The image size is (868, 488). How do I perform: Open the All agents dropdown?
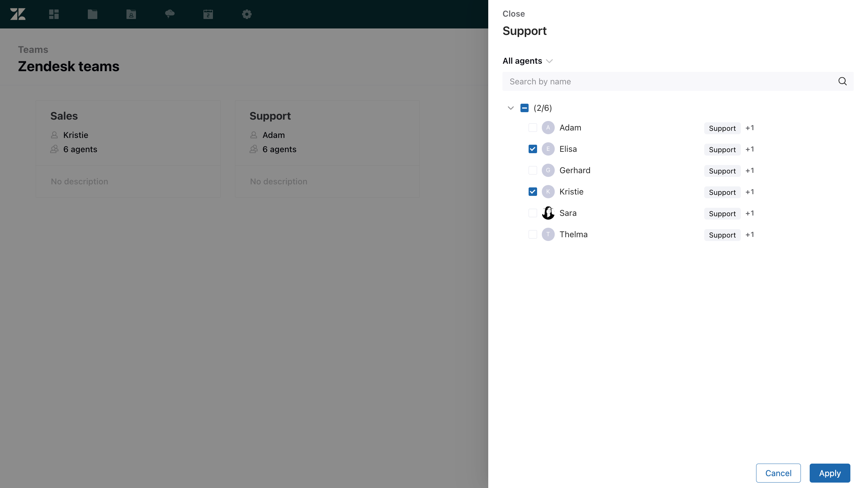(x=528, y=61)
